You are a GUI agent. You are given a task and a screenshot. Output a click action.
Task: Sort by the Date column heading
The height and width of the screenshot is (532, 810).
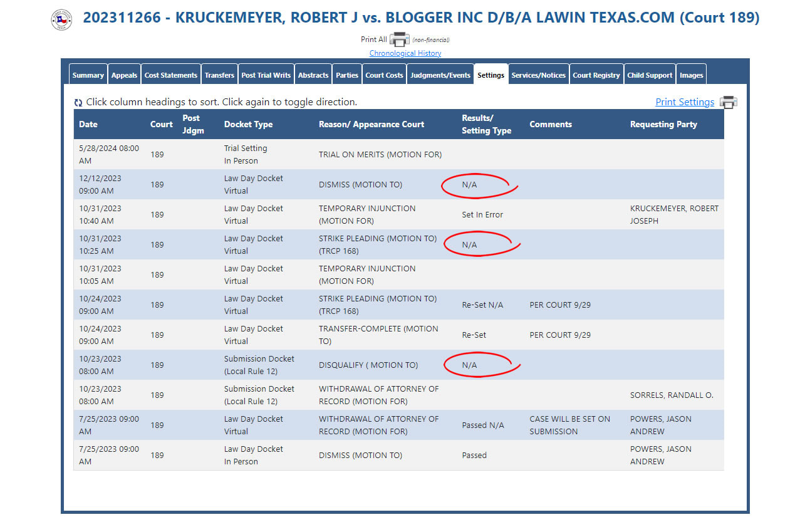pos(88,124)
